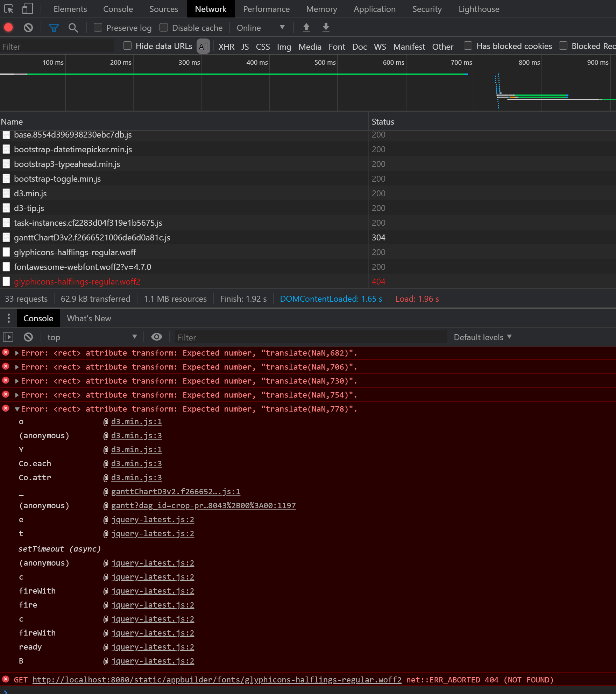Click error icon for translate(NaN,682) message

(6, 352)
